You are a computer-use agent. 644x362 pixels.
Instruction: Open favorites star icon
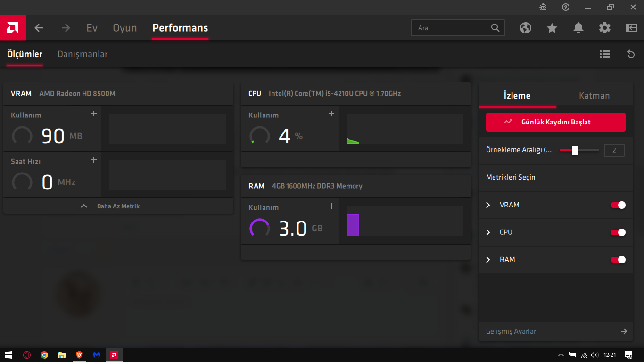(552, 28)
